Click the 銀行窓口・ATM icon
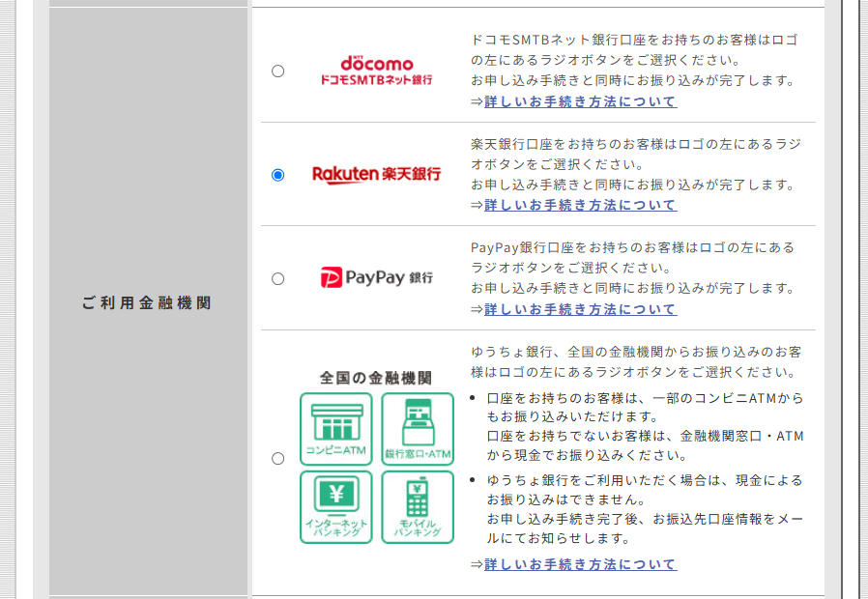This screenshot has width=868, height=599. [x=418, y=429]
